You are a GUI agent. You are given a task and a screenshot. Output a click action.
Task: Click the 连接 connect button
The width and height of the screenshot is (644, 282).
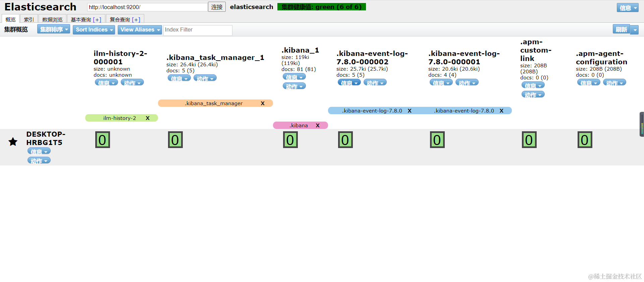point(217,7)
